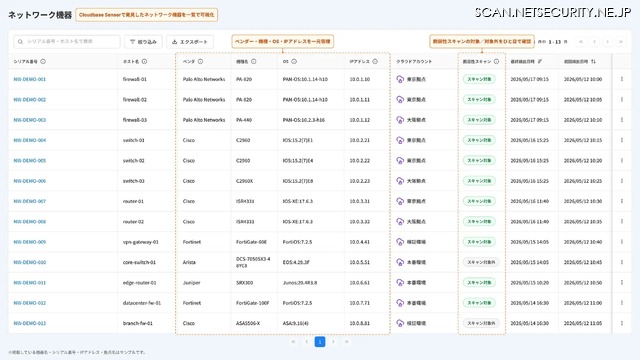Open kebab menu for NW-DEMO-002 row
640x360 pixels.
coord(622,100)
